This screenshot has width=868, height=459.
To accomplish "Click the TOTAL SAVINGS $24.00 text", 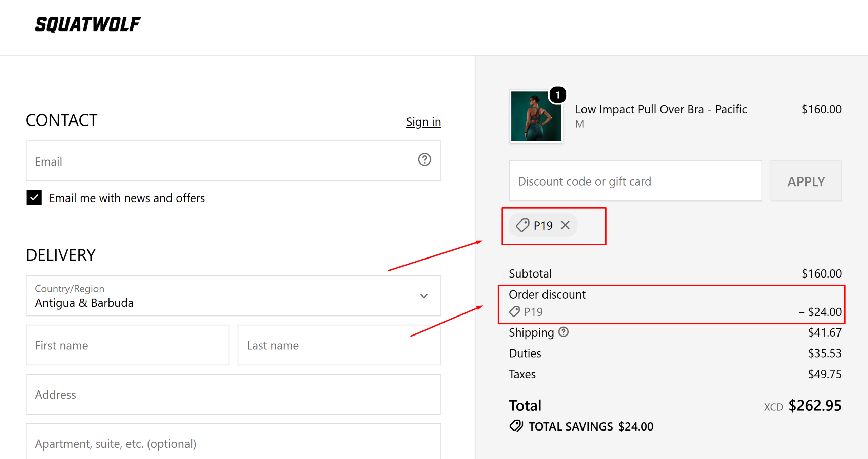I will [x=591, y=426].
